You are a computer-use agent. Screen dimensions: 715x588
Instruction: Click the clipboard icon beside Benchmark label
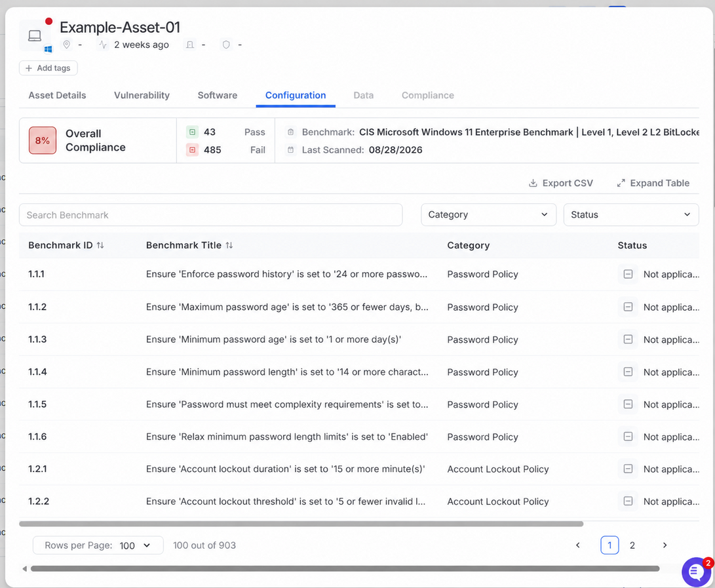[x=290, y=132]
